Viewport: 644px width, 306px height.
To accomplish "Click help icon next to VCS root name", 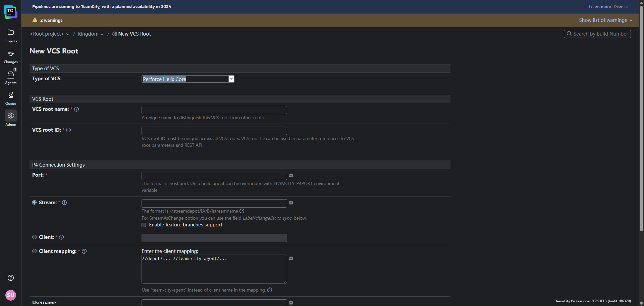I will [x=76, y=109].
